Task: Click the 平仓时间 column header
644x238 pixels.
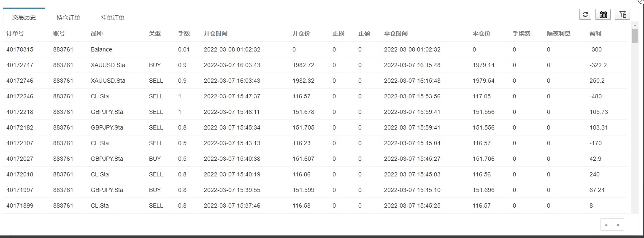Action: [x=396, y=33]
